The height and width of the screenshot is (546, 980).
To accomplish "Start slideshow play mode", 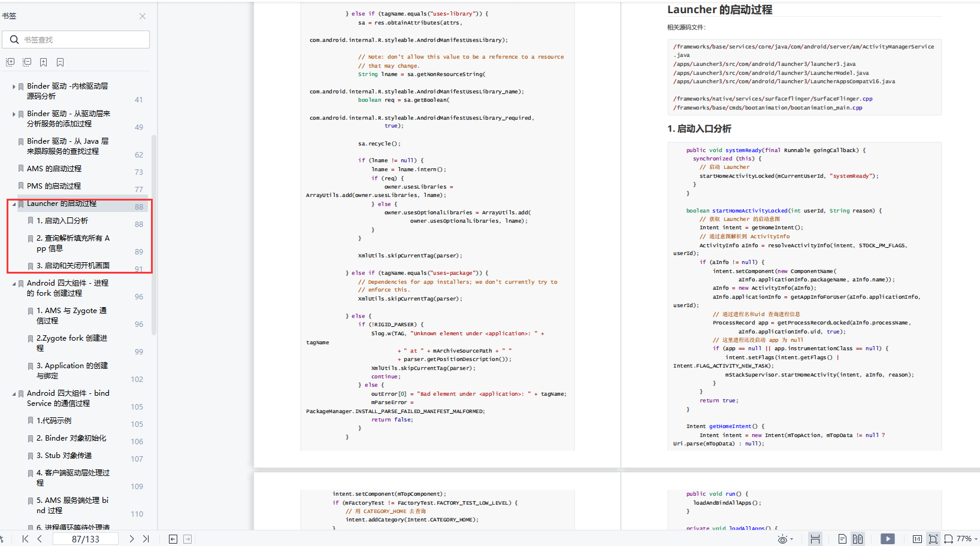I will tap(888, 539).
